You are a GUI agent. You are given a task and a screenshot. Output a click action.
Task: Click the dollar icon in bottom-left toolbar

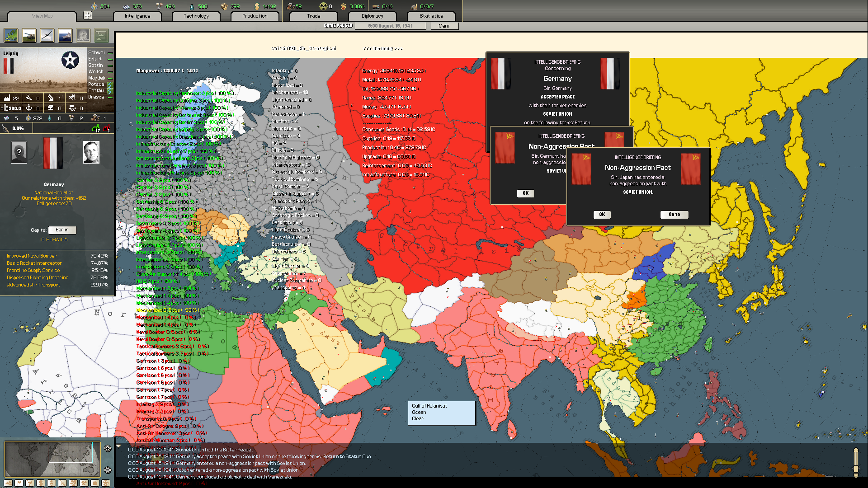pyautogui.click(x=40, y=483)
